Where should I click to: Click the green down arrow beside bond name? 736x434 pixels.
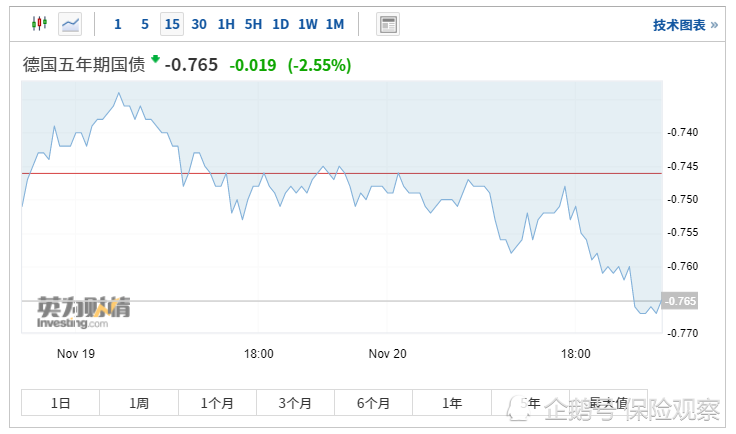156,60
